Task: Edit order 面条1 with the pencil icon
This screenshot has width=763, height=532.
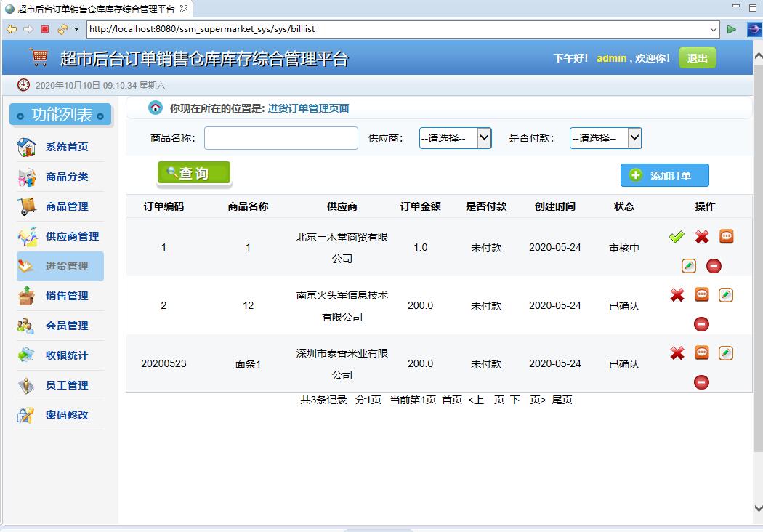Action: click(725, 353)
